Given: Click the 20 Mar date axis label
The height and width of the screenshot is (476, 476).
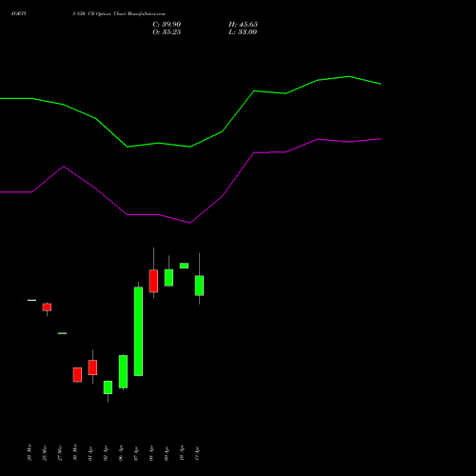Looking at the screenshot, I should (30, 452).
